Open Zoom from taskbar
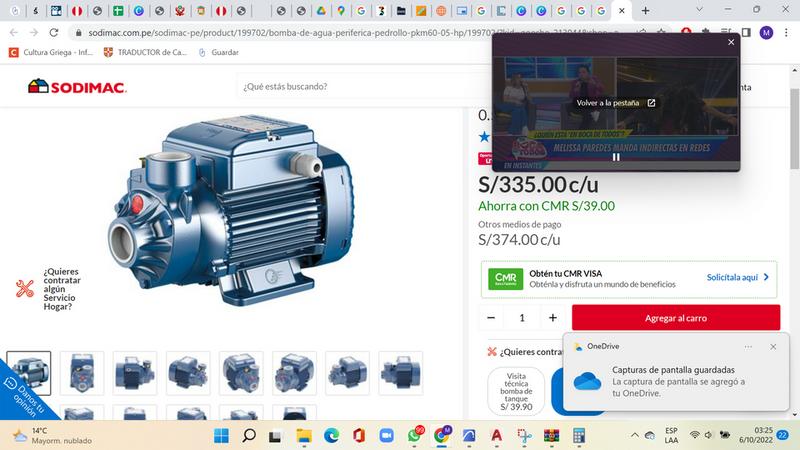The width and height of the screenshot is (800, 450). (386, 436)
